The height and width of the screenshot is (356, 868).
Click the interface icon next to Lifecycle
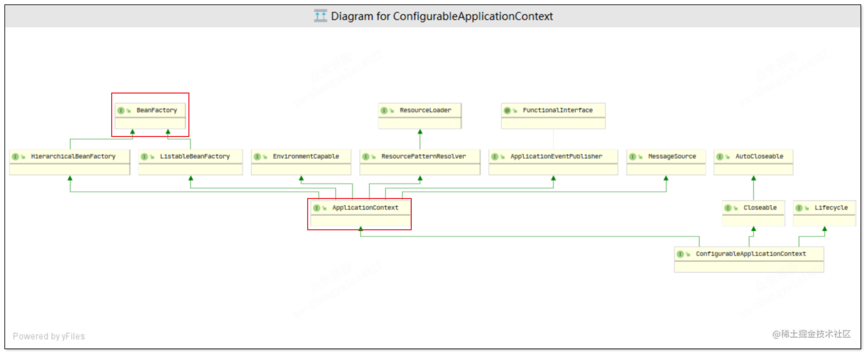[799, 208]
